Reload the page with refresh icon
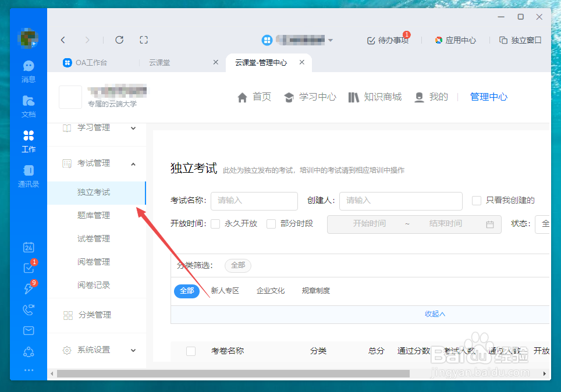 pyautogui.click(x=119, y=40)
